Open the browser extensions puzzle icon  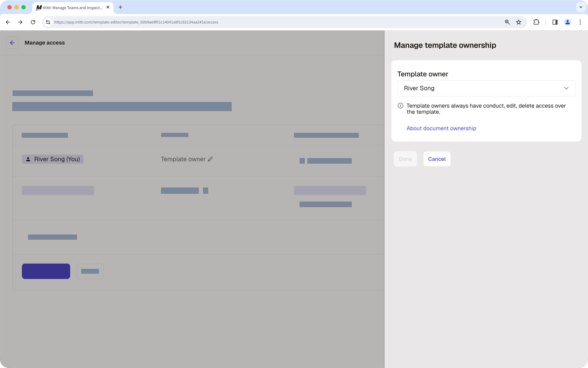pos(536,22)
